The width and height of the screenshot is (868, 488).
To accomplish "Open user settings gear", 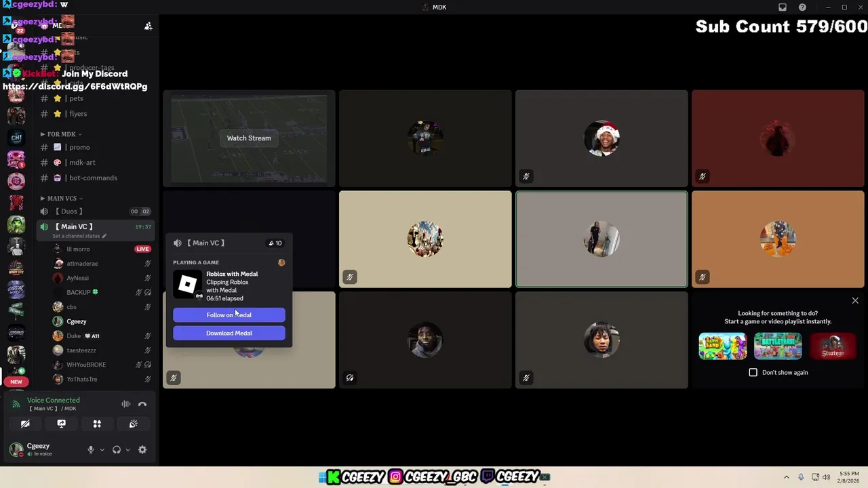I will click(x=142, y=449).
